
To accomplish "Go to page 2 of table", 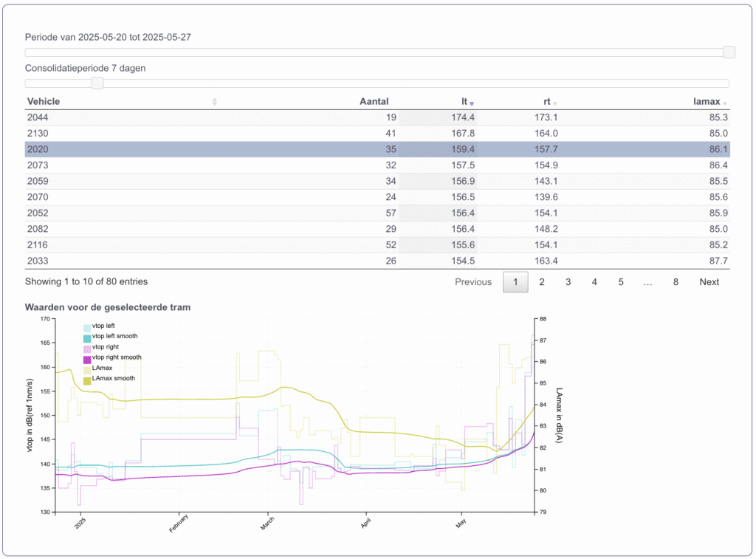I will 542,282.
